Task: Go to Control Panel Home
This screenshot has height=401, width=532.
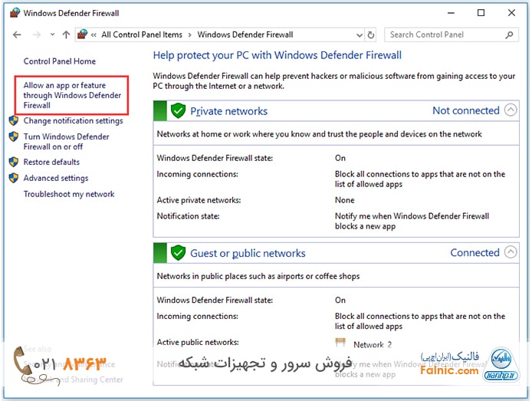Action: point(60,61)
